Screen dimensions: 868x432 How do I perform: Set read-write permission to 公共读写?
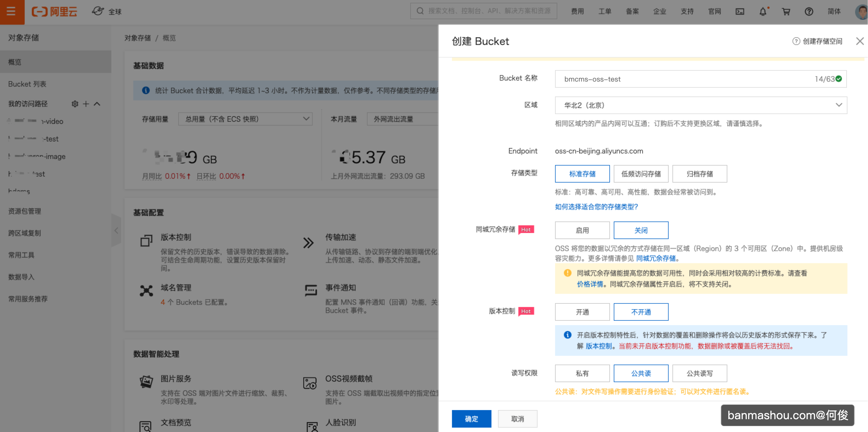tap(700, 373)
